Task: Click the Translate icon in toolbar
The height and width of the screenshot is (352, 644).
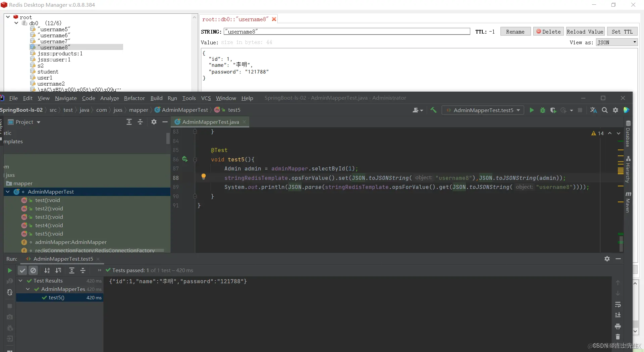Action: click(x=593, y=110)
